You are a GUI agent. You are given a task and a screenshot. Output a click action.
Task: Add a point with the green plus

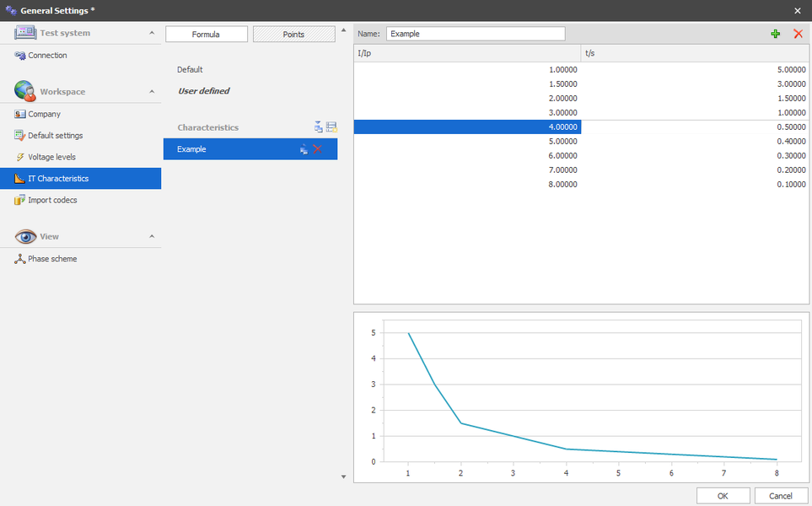(x=775, y=34)
